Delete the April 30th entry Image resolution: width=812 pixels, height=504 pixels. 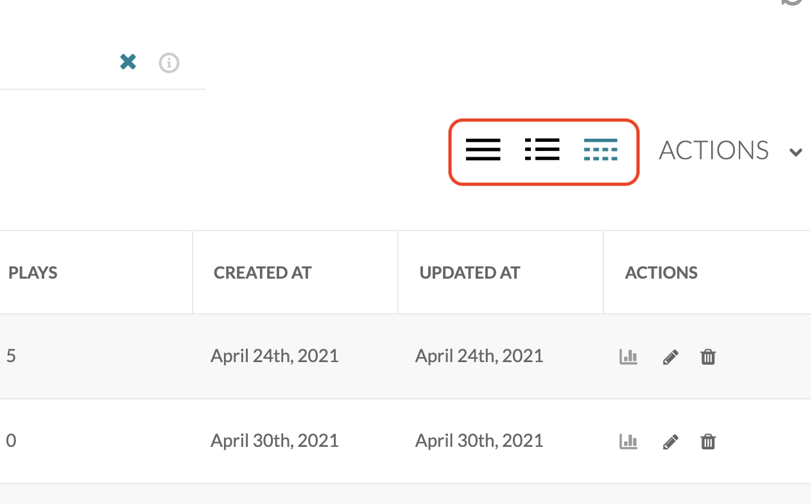[708, 442]
